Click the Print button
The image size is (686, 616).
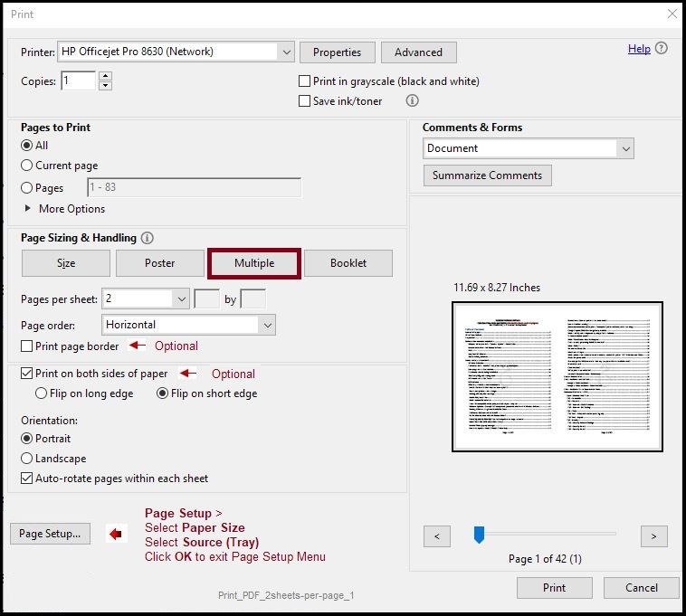[554, 588]
